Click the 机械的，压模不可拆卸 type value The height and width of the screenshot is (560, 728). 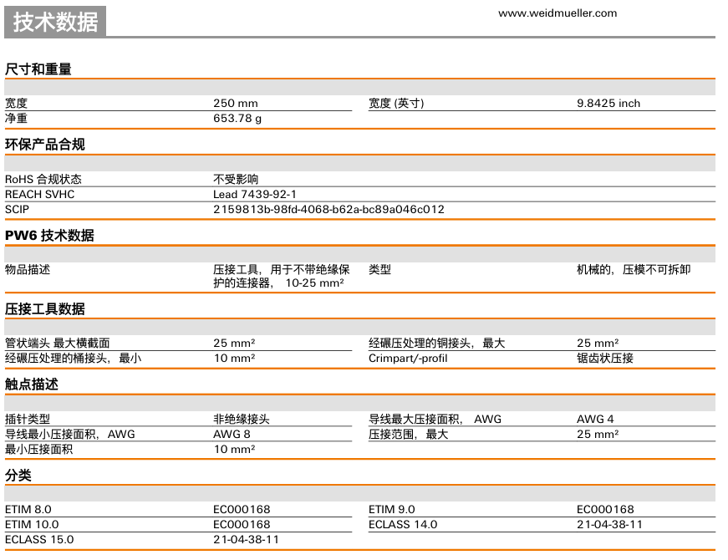(x=634, y=270)
